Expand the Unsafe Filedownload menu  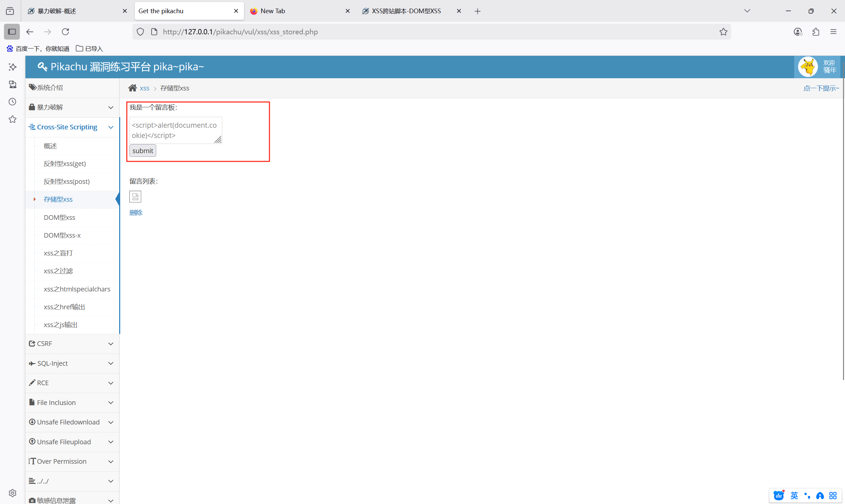[72, 422]
